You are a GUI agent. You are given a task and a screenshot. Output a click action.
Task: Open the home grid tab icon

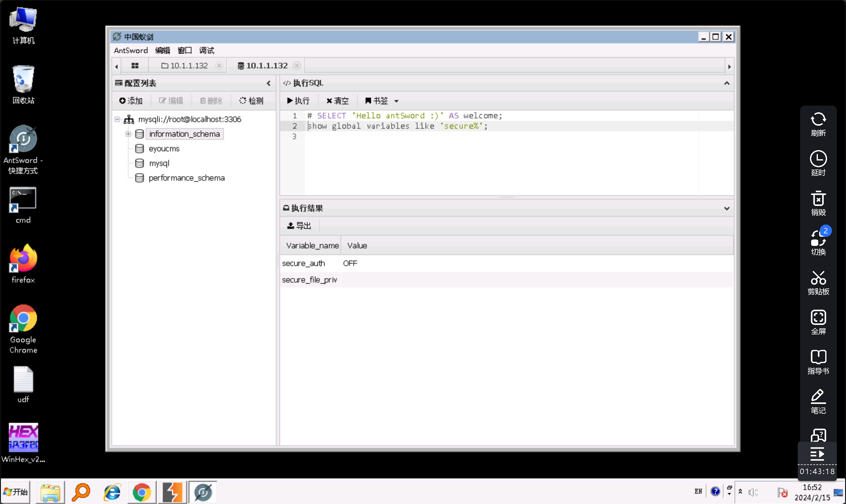135,66
